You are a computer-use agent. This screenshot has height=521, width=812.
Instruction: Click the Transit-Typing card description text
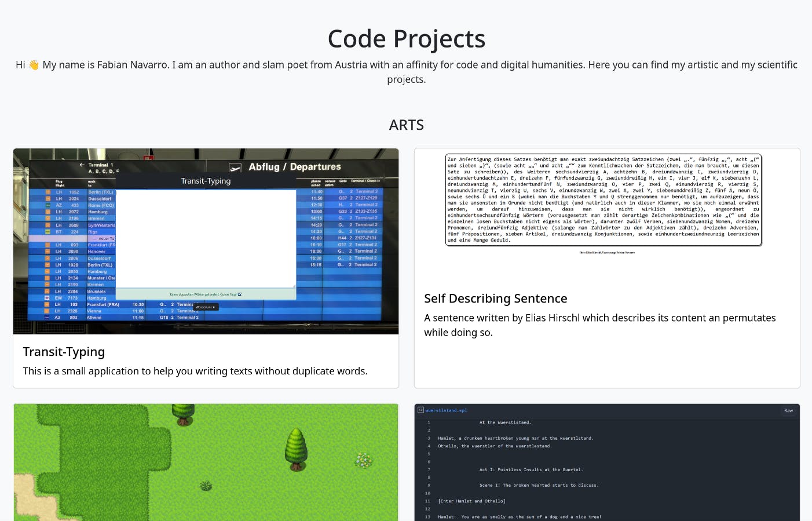195,371
